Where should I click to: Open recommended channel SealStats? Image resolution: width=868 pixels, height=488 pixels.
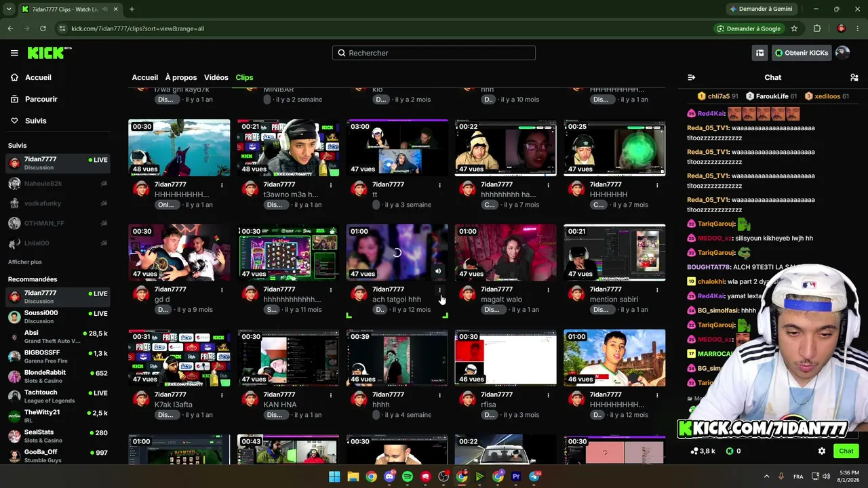coord(58,436)
